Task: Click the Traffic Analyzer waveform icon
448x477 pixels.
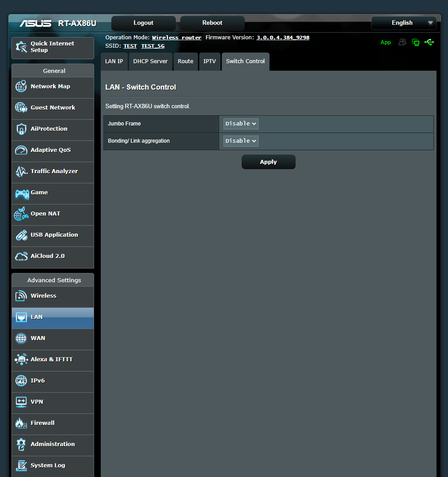Action: (x=21, y=171)
